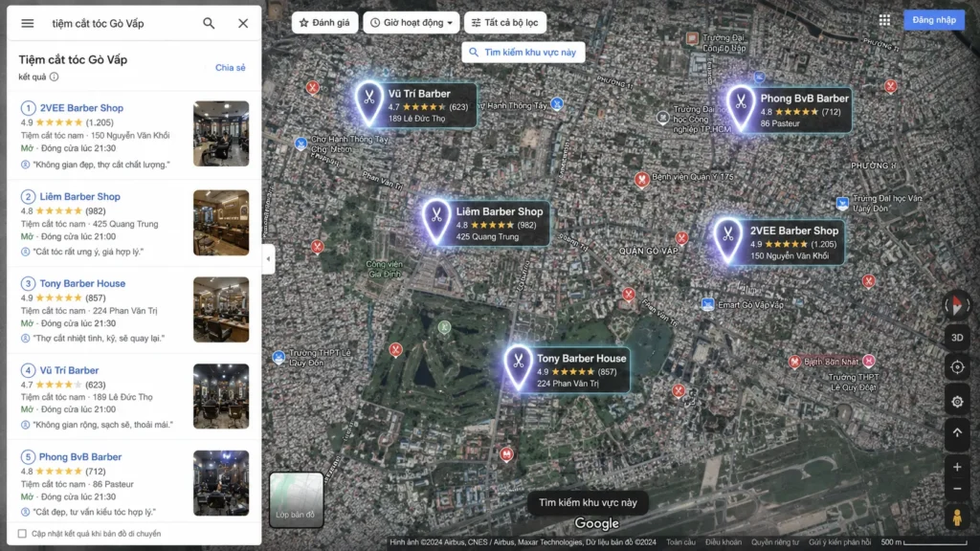Click the Vũ Trí Barber photo thumbnail
The height and width of the screenshot is (551, 980).
point(221,396)
